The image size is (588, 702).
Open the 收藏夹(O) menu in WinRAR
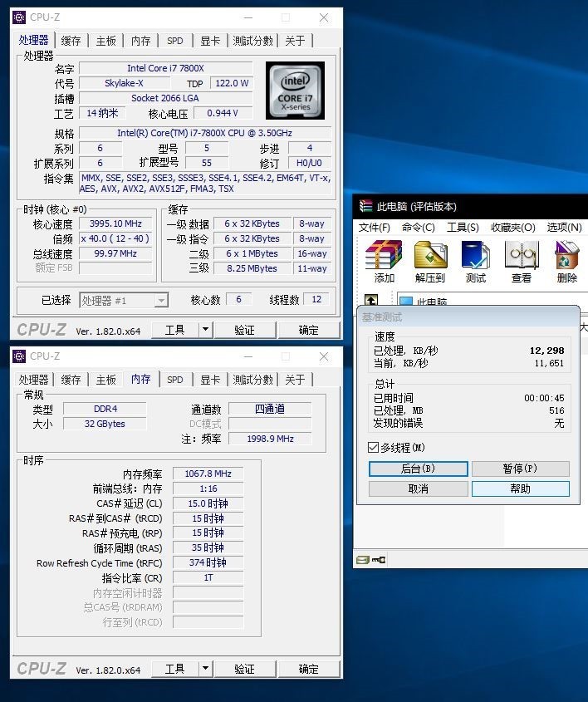click(512, 228)
